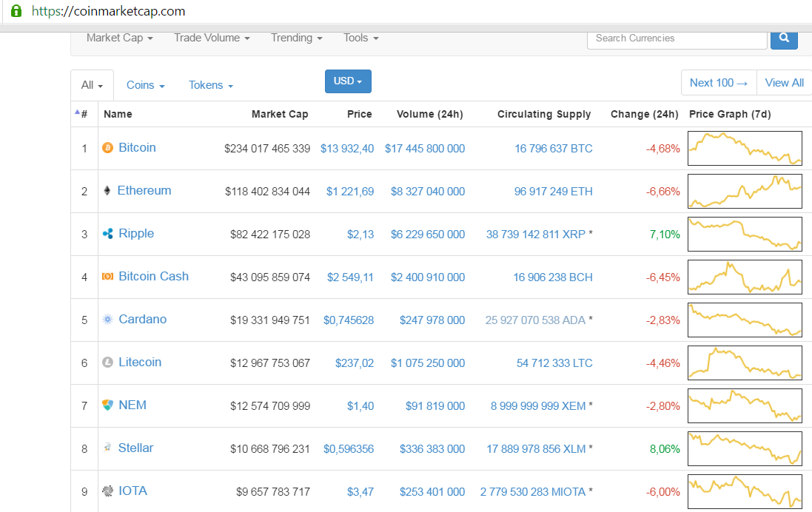Switch to the Tokens tab
Image resolution: width=812 pixels, height=512 pixels.
tap(210, 85)
